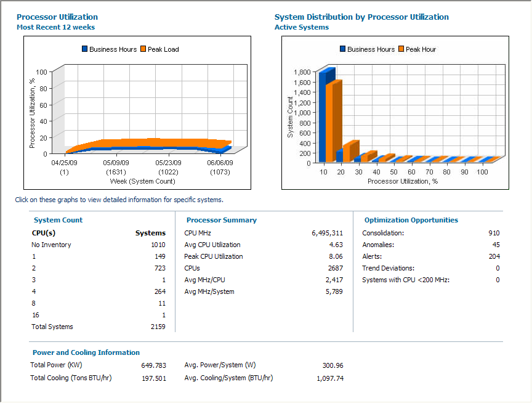Click the No Inventory row label
Image resolution: width=532 pixels, height=403 pixels.
51,245
